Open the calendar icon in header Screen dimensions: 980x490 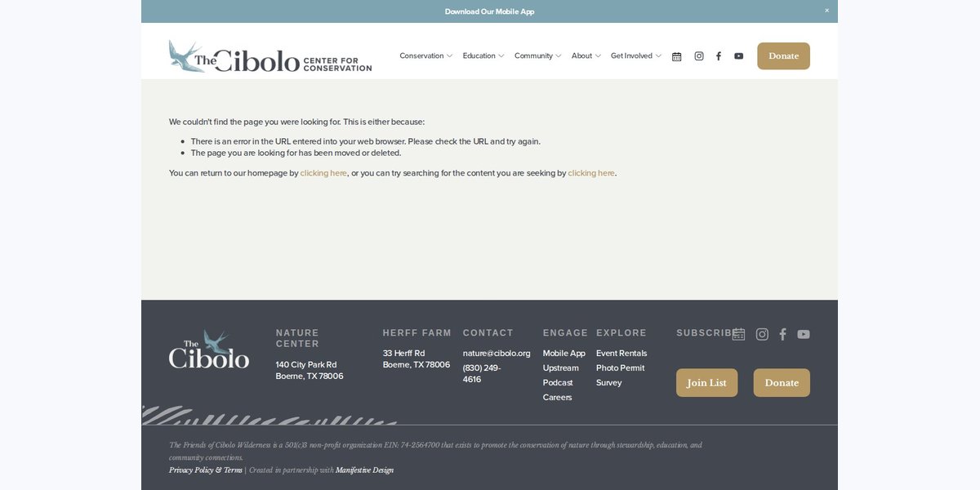[676, 56]
